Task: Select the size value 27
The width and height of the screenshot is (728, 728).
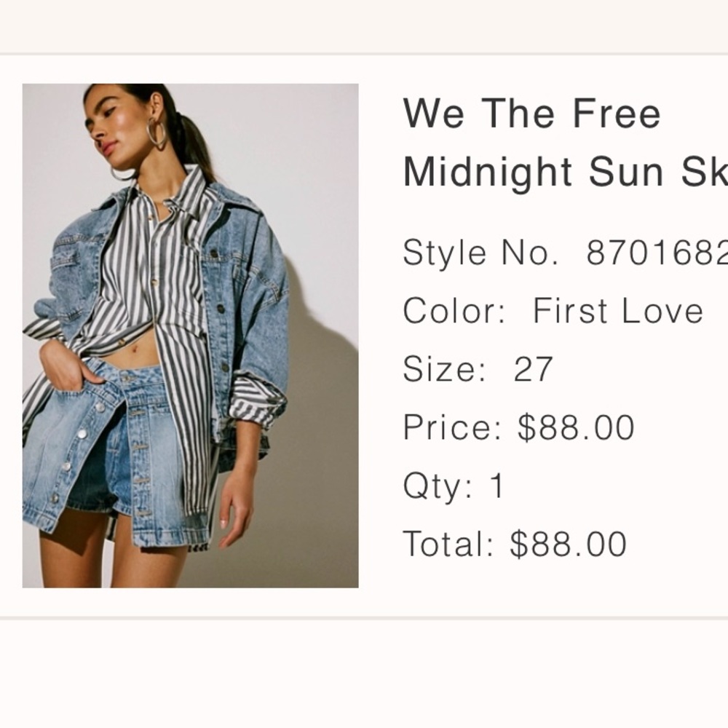Action: [x=534, y=370]
